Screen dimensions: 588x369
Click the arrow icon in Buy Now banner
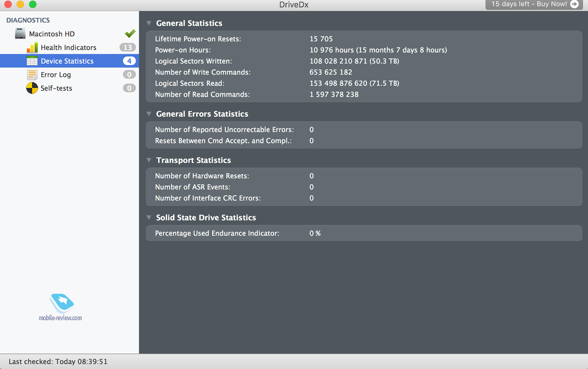click(x=574, y=4)
